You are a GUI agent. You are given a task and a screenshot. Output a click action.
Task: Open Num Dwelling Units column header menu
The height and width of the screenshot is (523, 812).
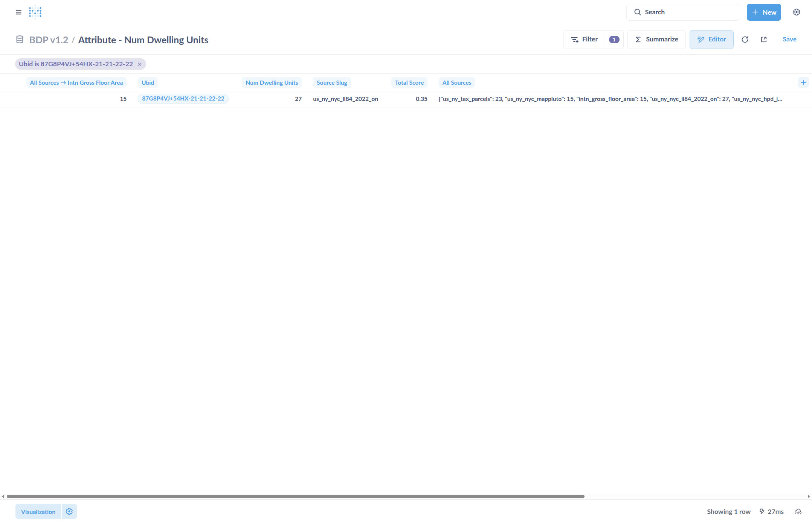click(x=271, y=82)
